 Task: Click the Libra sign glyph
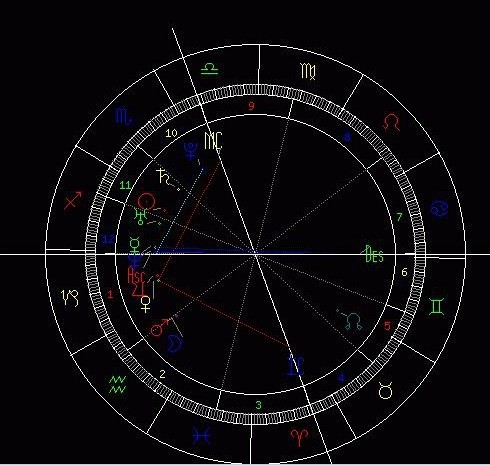(209, 69)
